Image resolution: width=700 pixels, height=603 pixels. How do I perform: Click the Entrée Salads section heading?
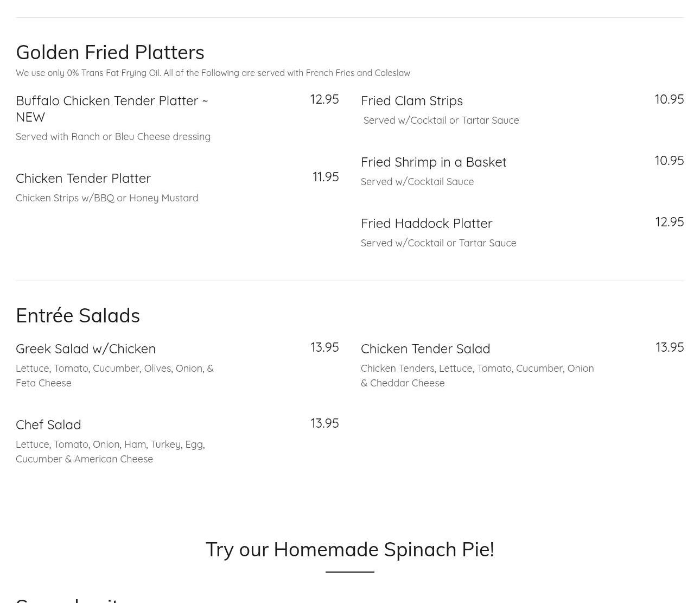click(78, 316)
